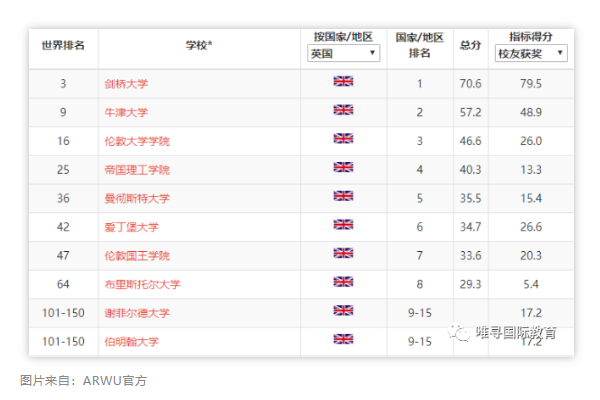This screenshot has width=600, height=400.
Task: Click world rank 101-150 in 谢菲尔德大学 row
Action: point(63,313)
